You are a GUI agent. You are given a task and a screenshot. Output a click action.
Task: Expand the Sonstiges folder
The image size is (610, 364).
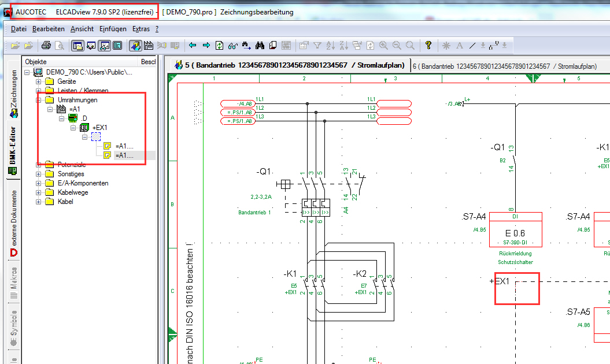pos(38,174)
